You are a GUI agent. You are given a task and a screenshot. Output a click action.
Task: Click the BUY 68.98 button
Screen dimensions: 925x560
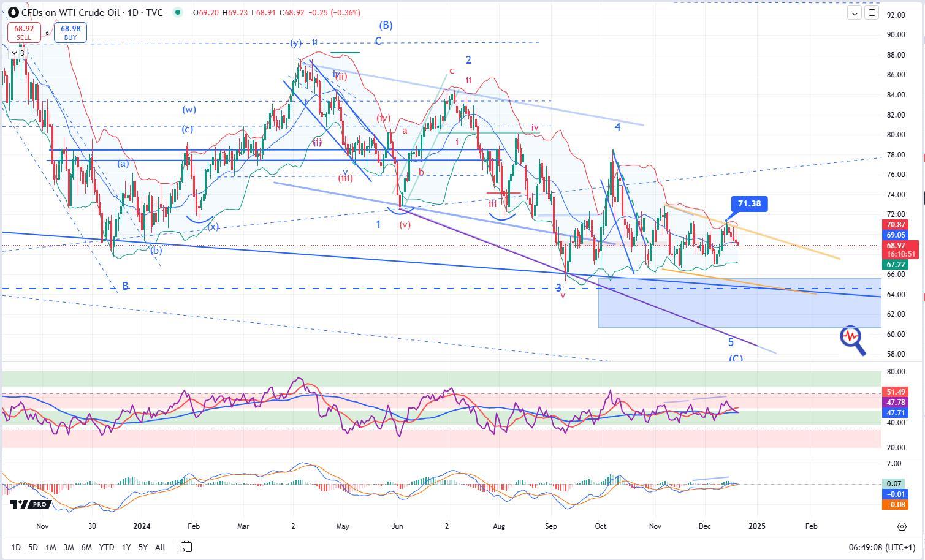70,32
